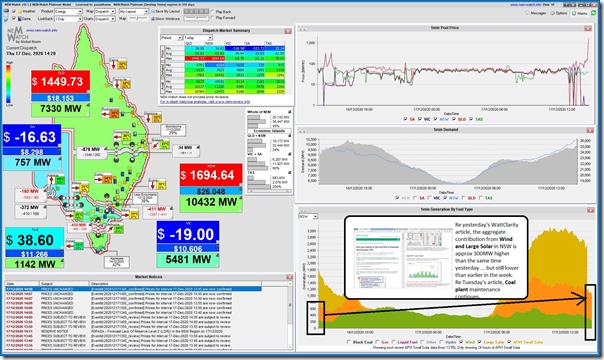Expand the Lookback 1 Day dropdown
The height and width of the screenshot is (360, 604).
click(x=69, y=18)
